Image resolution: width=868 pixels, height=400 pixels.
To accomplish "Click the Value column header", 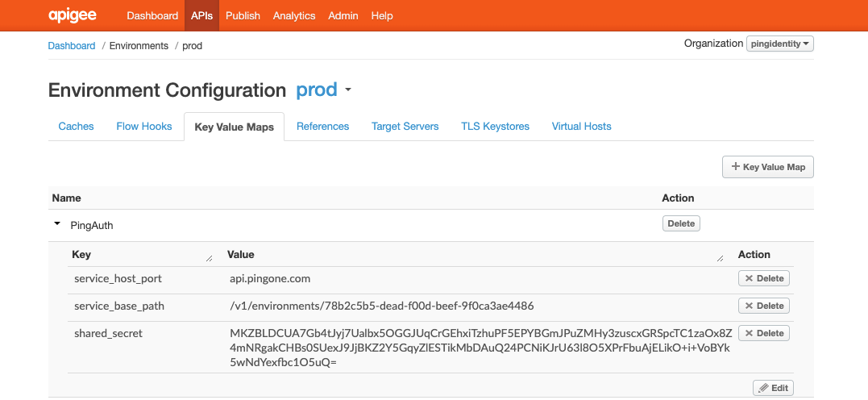I will coord(241,254).
